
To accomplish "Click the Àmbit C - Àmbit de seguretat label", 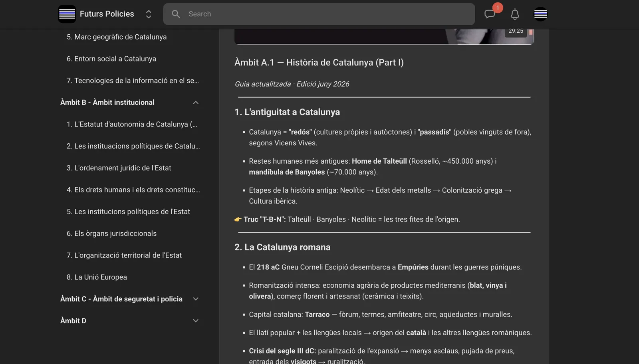I will coord(121,299).
